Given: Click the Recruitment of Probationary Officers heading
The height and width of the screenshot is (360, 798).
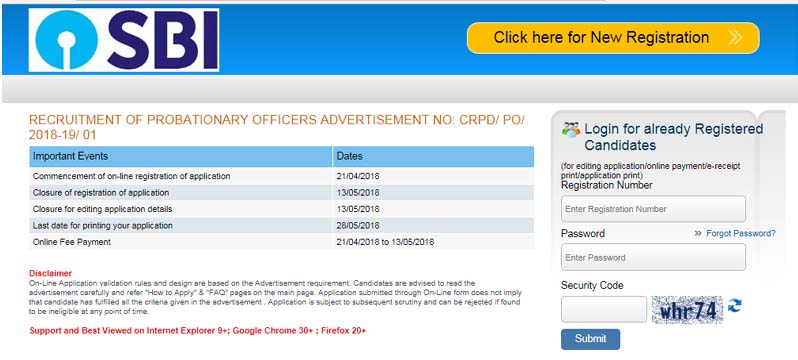Looking at the screenshot, I should (277, 127).
